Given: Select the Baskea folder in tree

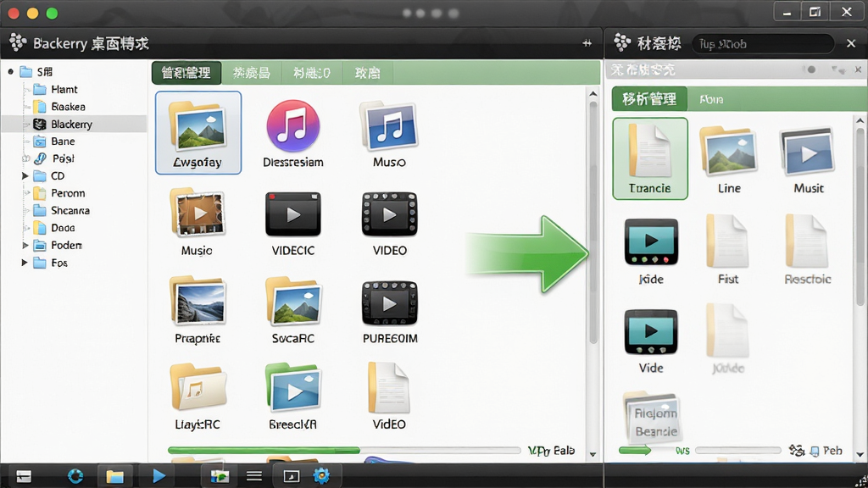Looking at the screenshot, I should (59, 106).
